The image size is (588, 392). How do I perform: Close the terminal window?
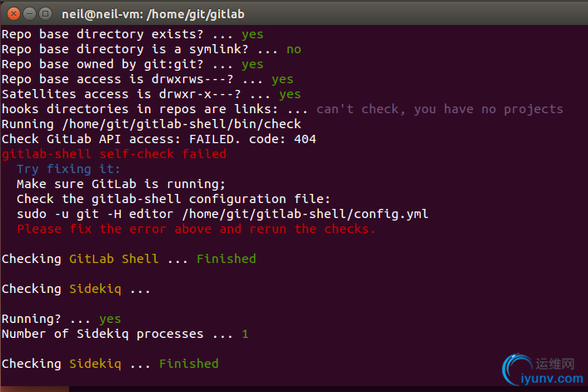13,14
